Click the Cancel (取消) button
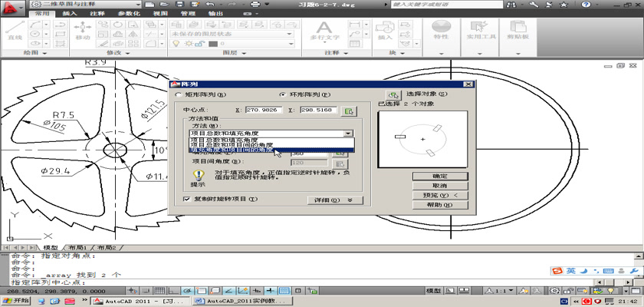The width and height of the screenshot is (644, 307). (x=440, y=186)
